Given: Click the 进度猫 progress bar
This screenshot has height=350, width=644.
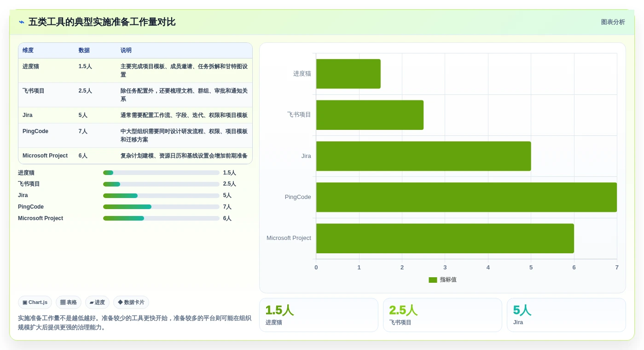Looking at the screenshot, I should tap(161, 173).
